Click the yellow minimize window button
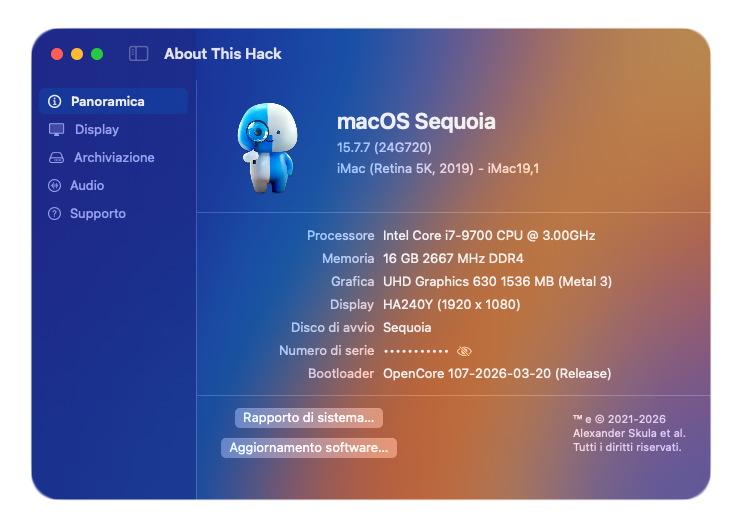742x529 pixels. pyautogui.click(x=77, y=54)
